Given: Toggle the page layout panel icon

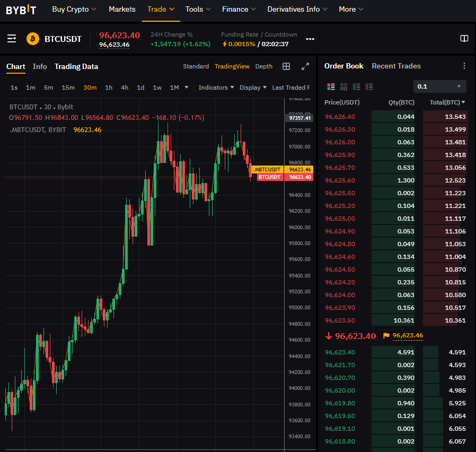Looking at the screenshot, I should tap(464, 39).
